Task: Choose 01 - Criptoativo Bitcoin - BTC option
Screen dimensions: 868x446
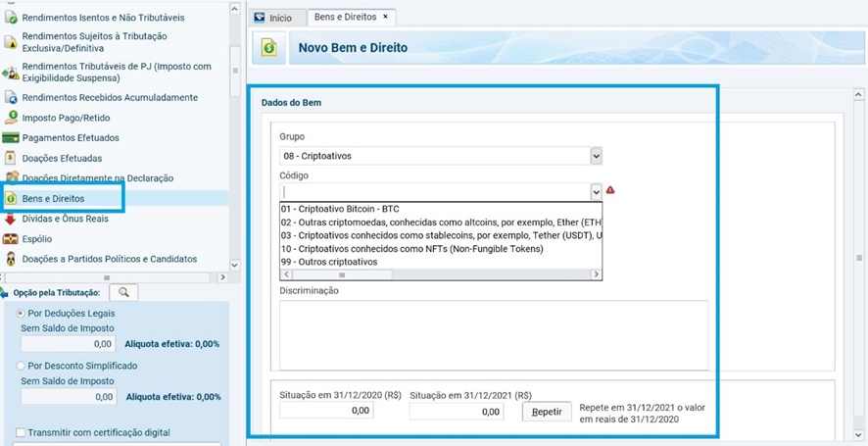Action: coord(340,209)
